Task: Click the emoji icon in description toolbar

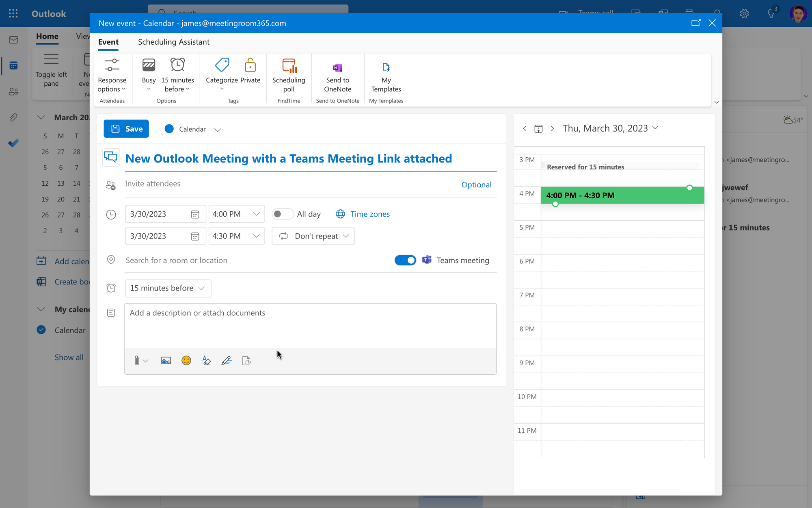Action: point(186,360)
